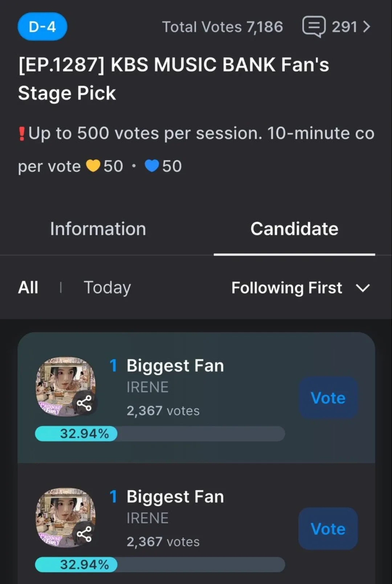
Task: Vote for the first Biggest Fan entry
Action: pyautogui.click(x=328, y=398)
